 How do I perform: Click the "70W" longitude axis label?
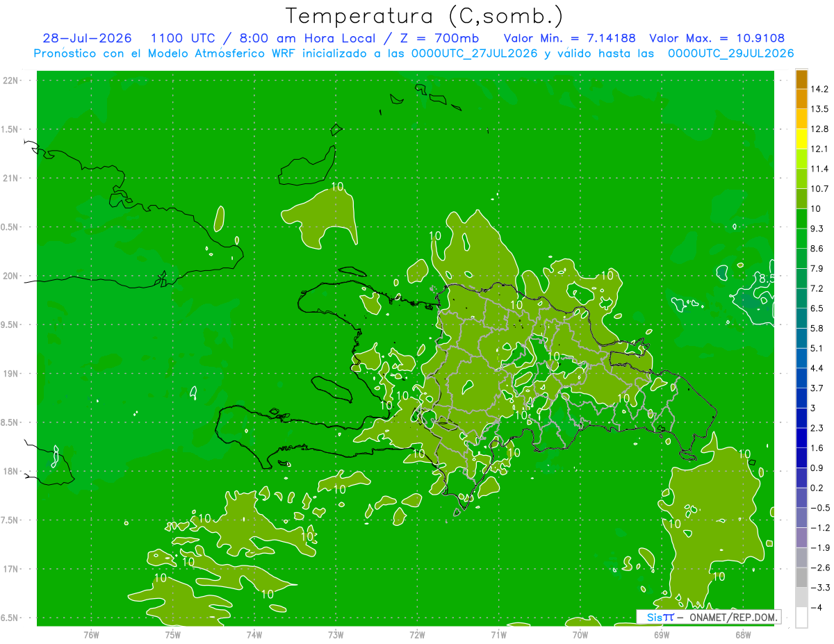[580, 634]
